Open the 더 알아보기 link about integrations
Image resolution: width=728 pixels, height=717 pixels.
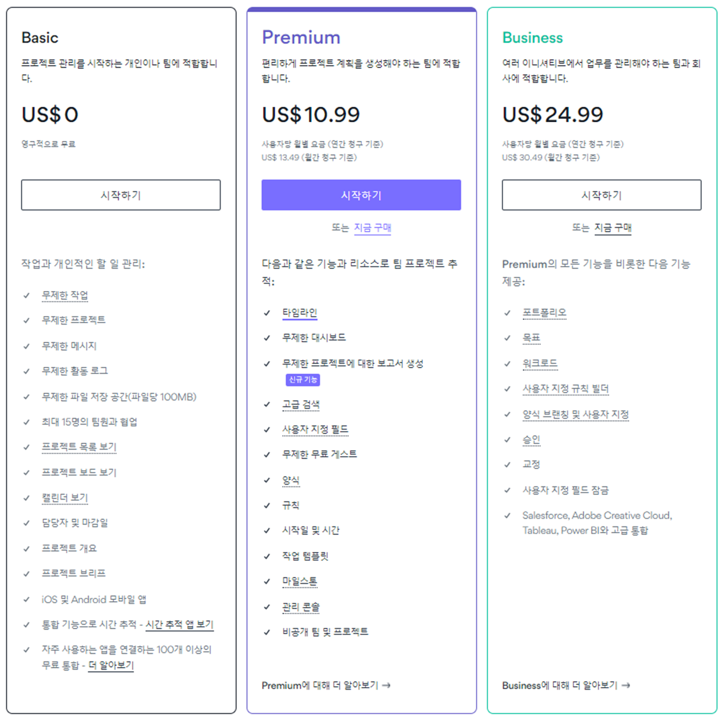(x=111, y=665)
